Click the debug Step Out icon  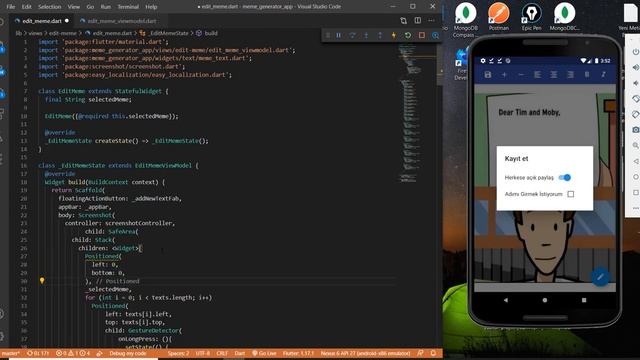380,36
